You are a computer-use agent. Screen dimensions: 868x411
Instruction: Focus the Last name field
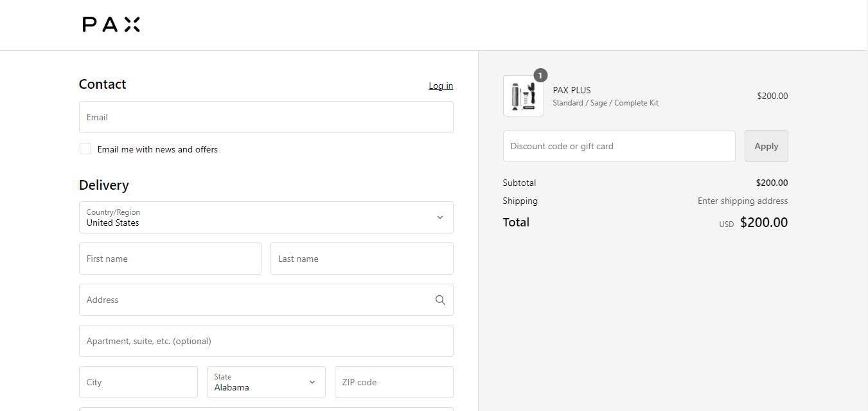click(x=362, y=259)
